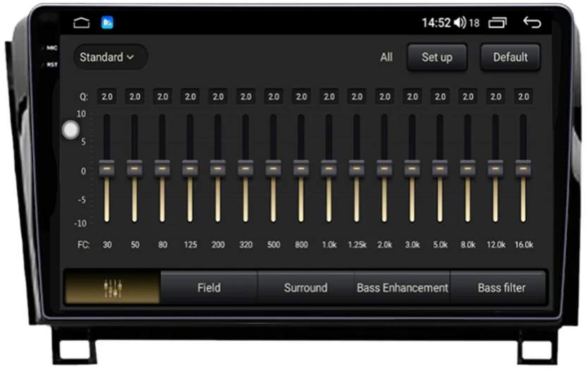Switch to the Field tab
588x379 pixels.
(209, 288)
